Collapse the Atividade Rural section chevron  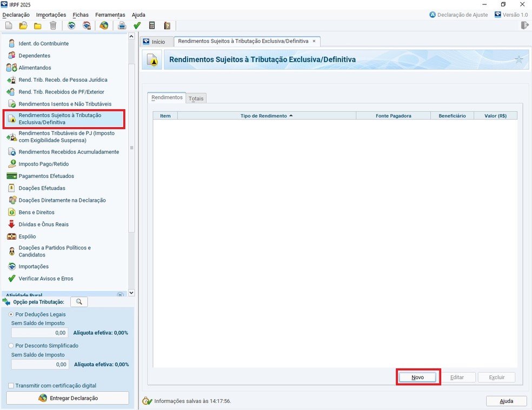120,294
